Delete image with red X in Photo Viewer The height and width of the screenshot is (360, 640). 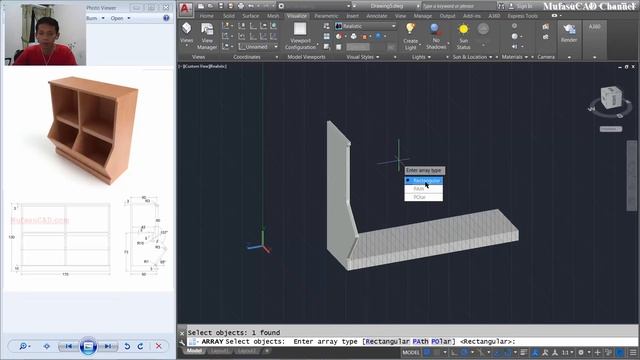158,346
